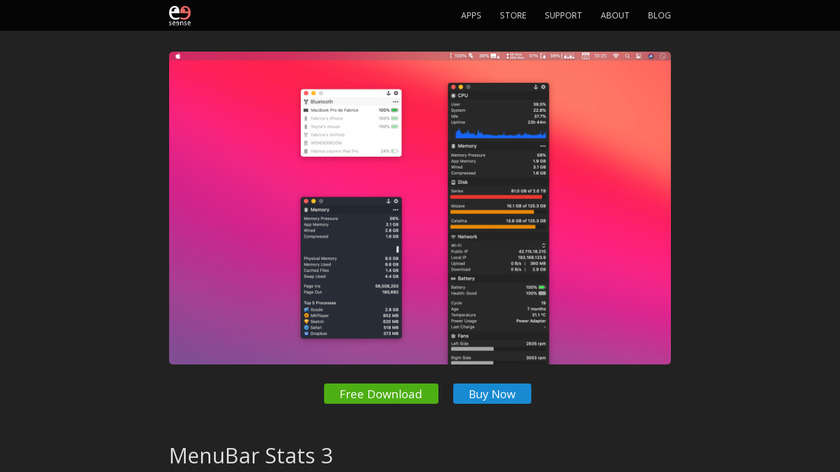Click the Swap Used row

coord(351,276)
